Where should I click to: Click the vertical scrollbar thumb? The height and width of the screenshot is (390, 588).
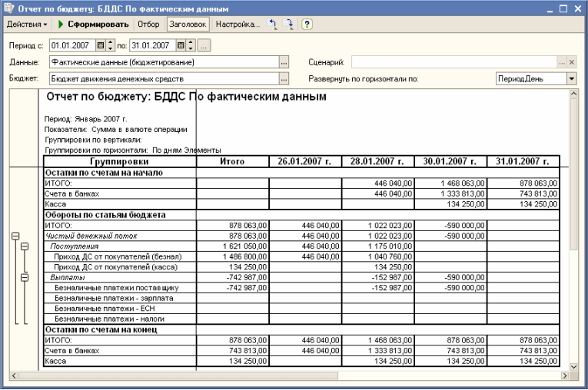pos(573,174)
